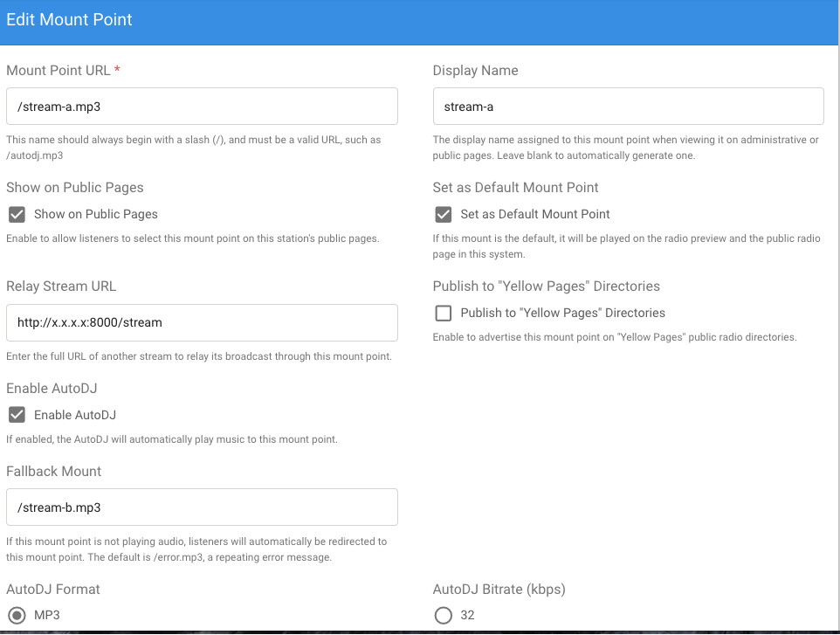Click the Set as Default Mount Point checkbox label
Screen dimensions: 840x635
(x=535, y=214)
